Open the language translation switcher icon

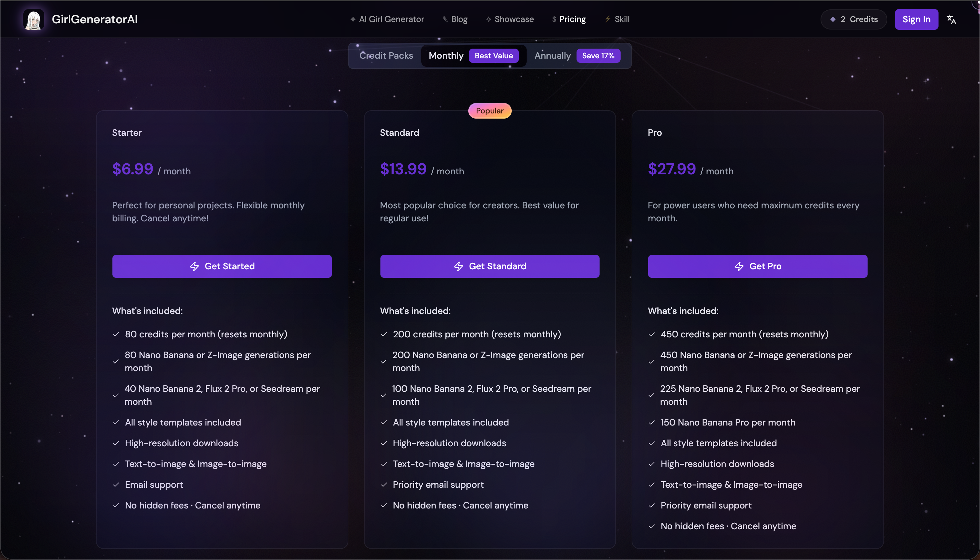(951, 20)
